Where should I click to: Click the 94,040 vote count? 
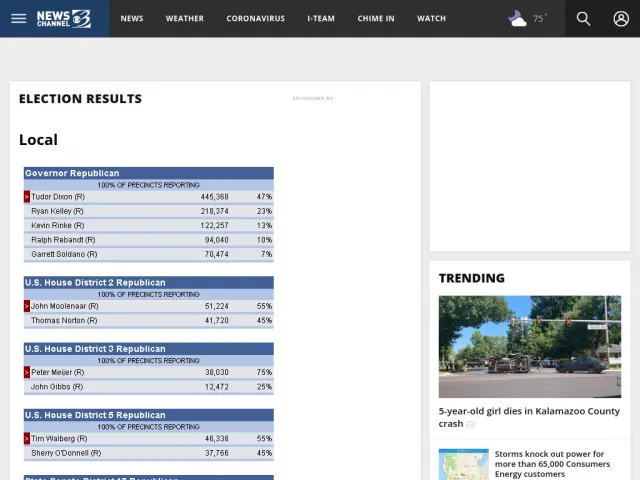(216, 240)
